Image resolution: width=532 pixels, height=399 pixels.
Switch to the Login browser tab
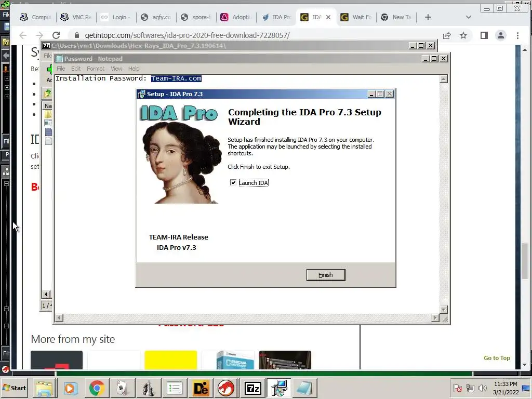click(x=116, y=17)
